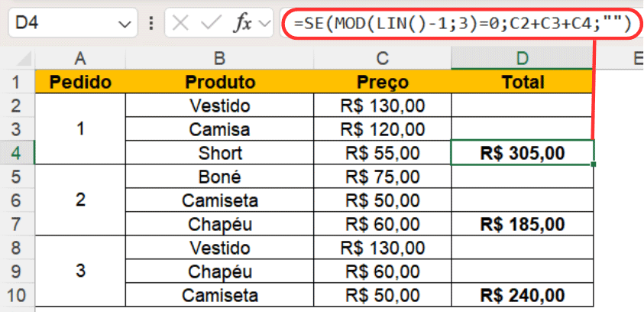Select the merged Pedido 2 cell
Viewport: 644px width, 312px height.
80,200
